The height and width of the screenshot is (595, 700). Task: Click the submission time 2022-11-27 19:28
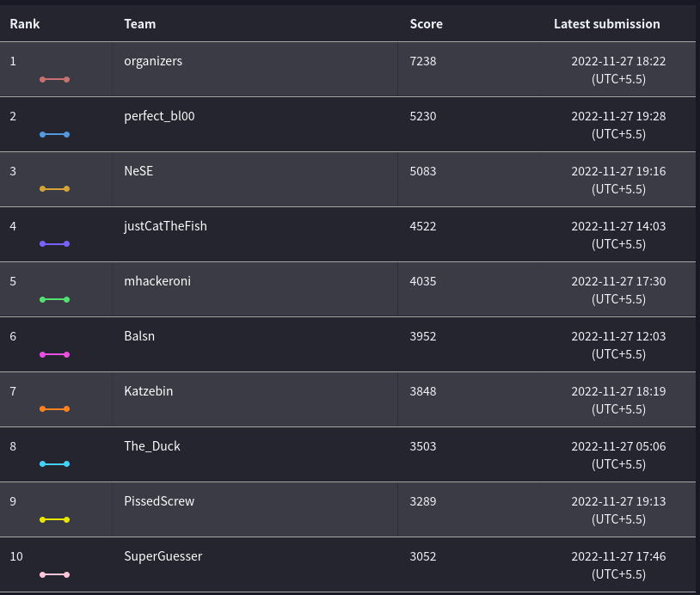click(618, 116)
